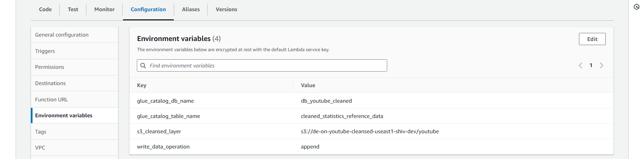Select Triggers in the sidebar

[x=45, y=51]
